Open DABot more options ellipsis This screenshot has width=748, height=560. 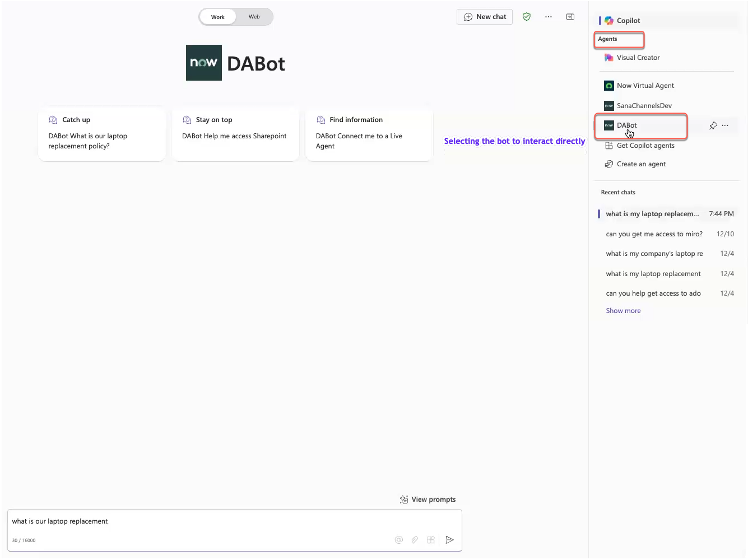[x=725, y=125]
